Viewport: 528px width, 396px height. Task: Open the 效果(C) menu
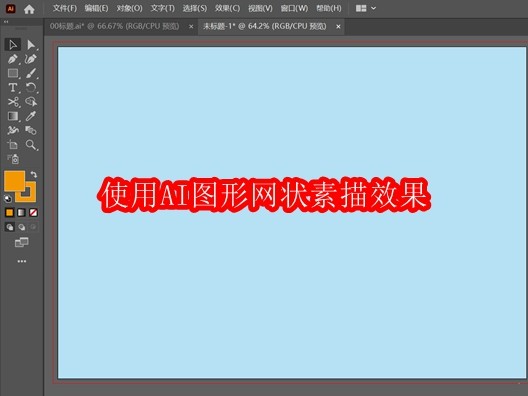pyautogui.click(x=227, y=8)
